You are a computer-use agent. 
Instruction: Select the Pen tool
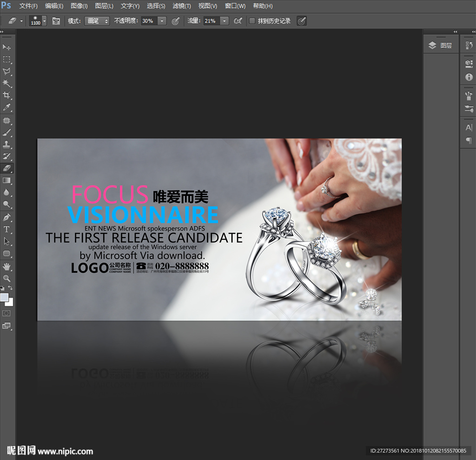pos(7,217)
